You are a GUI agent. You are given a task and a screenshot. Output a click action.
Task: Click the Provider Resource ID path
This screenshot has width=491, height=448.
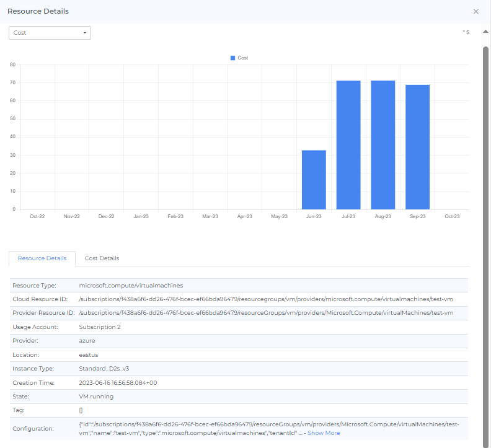click(266, 313)
